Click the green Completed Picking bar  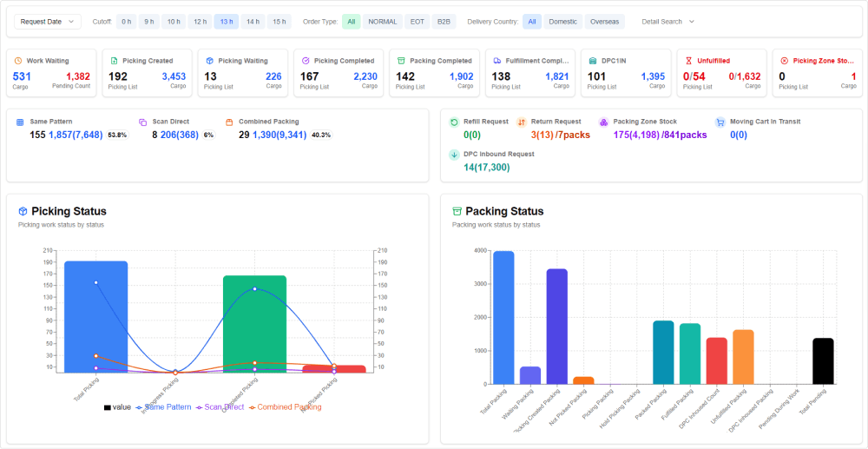[254, 324]
